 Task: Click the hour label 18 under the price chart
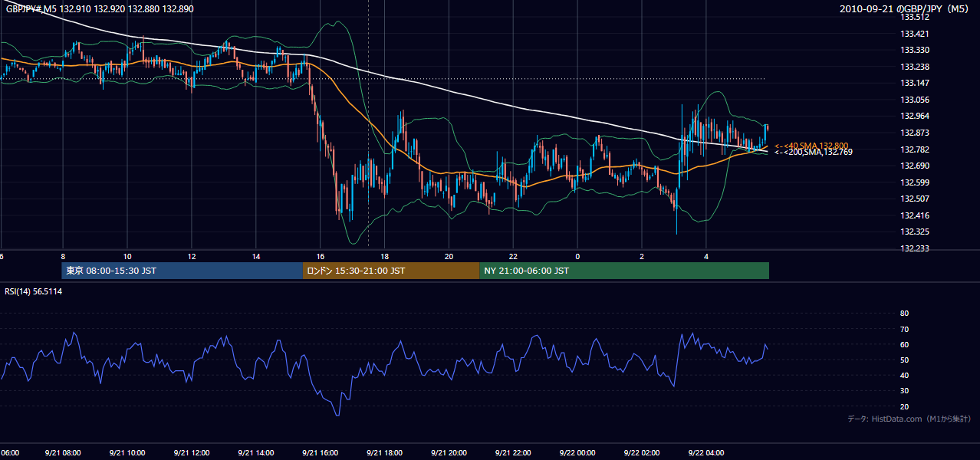coord(385,256)
